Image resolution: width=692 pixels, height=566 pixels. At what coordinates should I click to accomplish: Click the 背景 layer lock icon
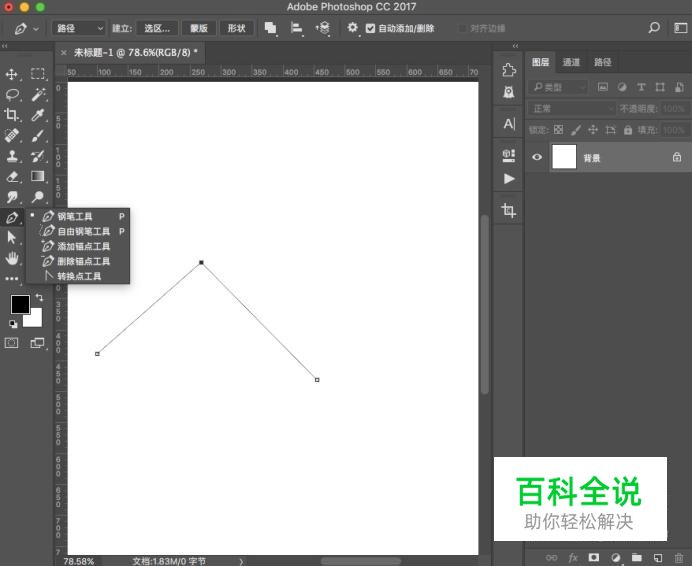pyautogui.click(x=677, y=157)
